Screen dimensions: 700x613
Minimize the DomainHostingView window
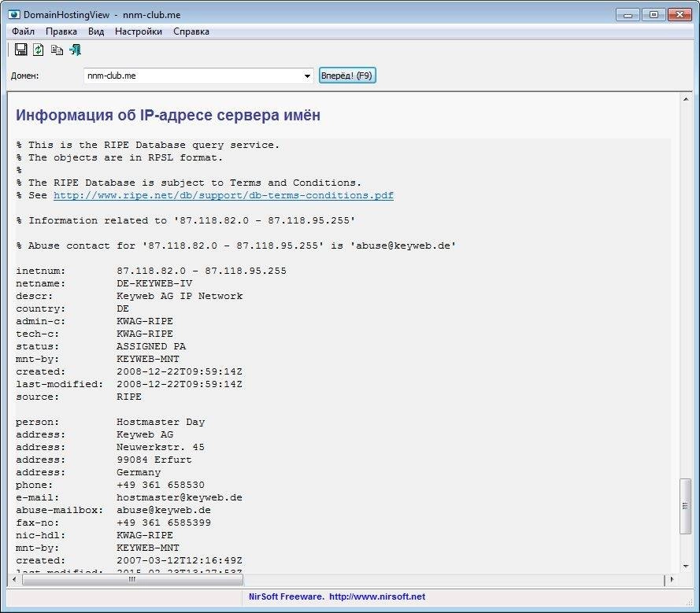[x=628, y=15]
